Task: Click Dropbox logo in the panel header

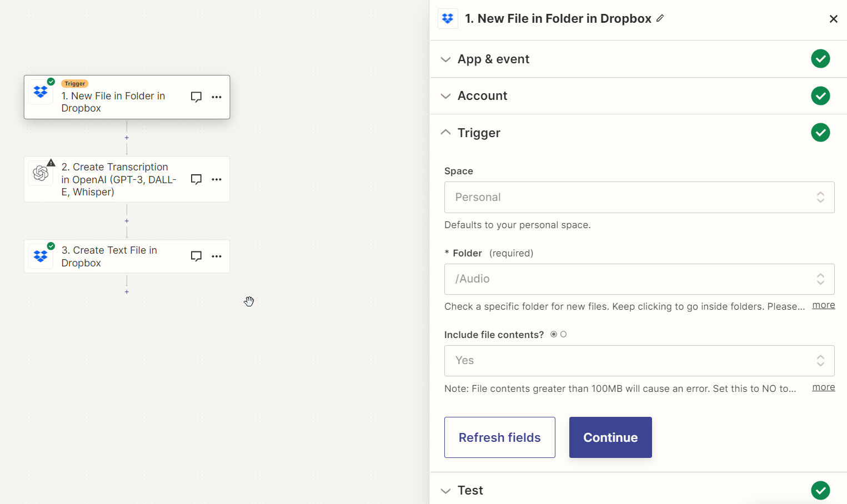Action: point(448,19)
